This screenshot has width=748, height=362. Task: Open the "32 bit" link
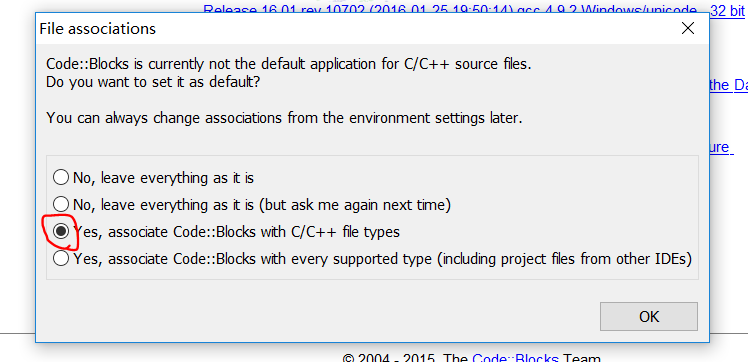click(727, 10)
